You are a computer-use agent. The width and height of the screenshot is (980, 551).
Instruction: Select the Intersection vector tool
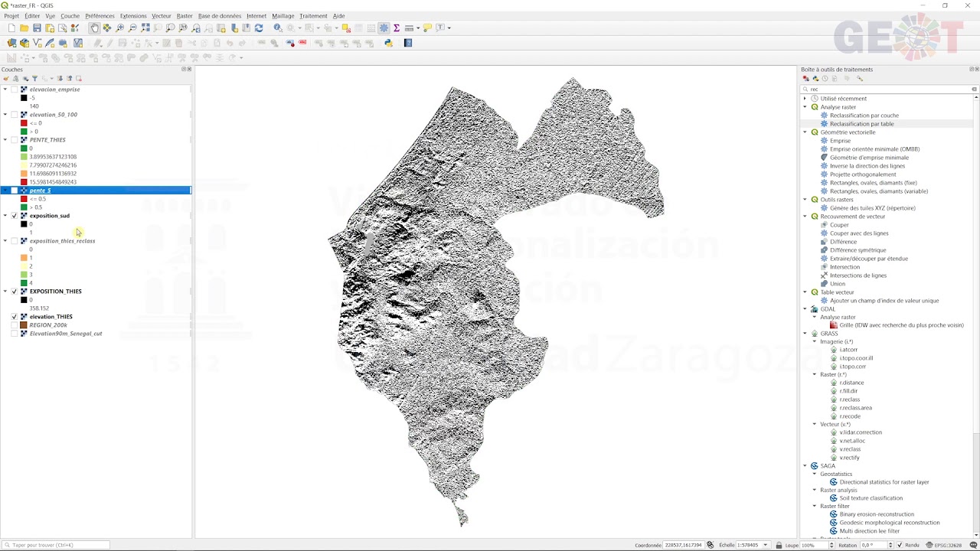[x=844, y=267]
